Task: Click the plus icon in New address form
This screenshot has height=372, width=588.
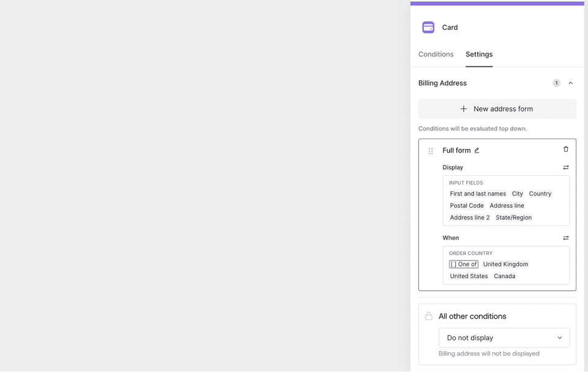Action: [x=464, y=109]
